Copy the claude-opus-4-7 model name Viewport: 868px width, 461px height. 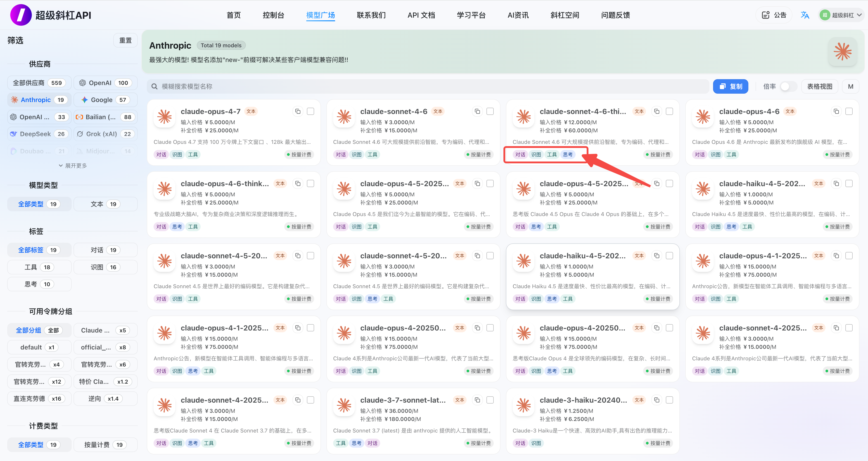tap(298, 111)
